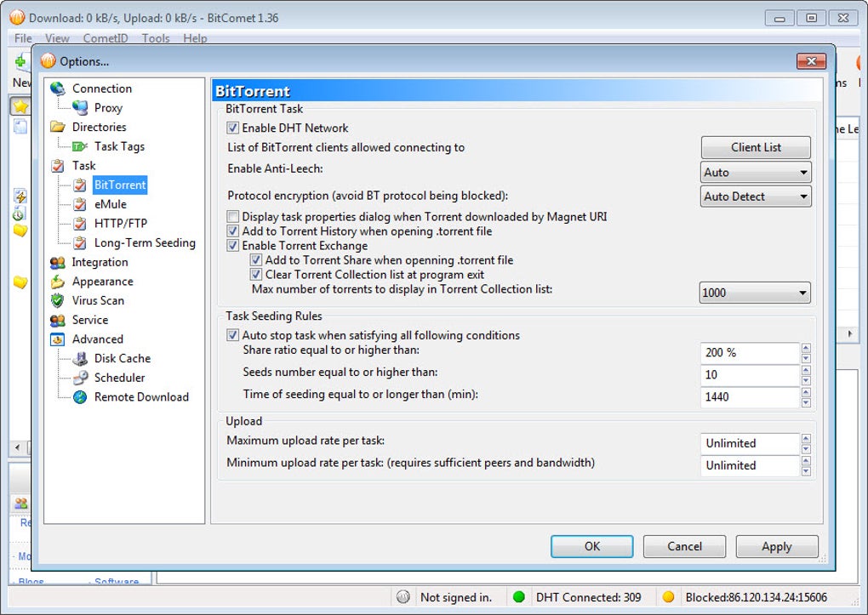This screenshot has height=615, width=868.
Task: Click the Proxy icon in the sidebar
Action: pyautogui.click(x=80, y=108)
